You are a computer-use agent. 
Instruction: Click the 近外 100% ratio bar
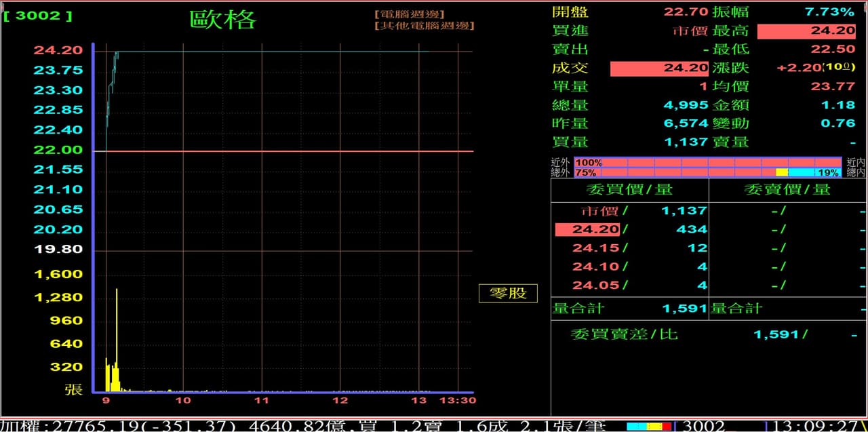coord(708,163)
